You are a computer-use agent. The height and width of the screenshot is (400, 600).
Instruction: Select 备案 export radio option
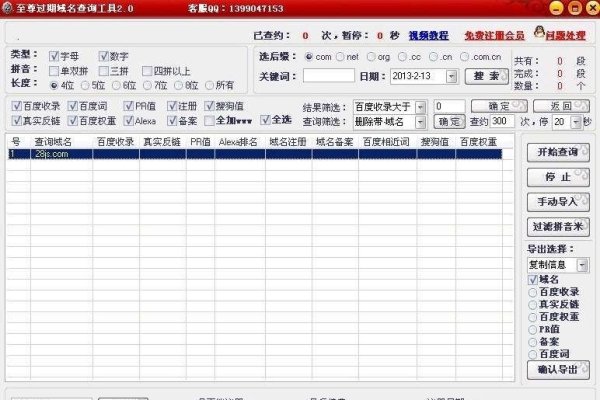pyautogui.click(x=532, y=342)
